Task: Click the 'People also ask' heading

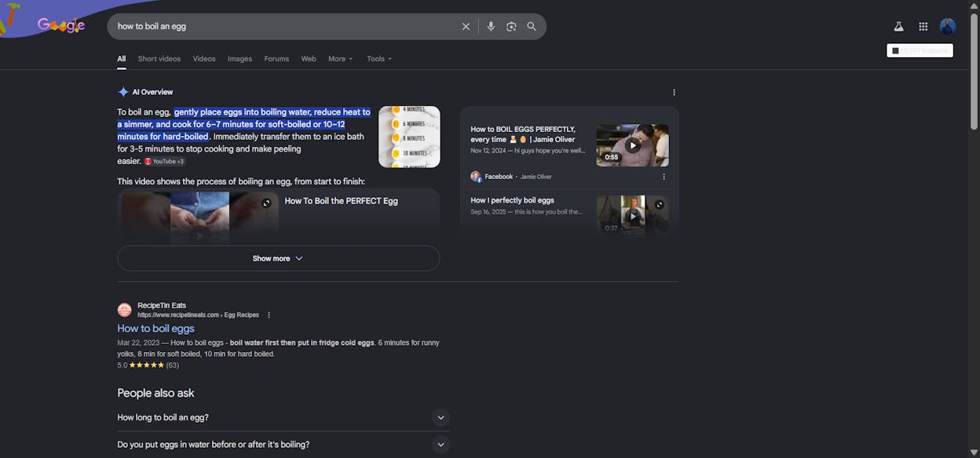Action: point(155,393)
